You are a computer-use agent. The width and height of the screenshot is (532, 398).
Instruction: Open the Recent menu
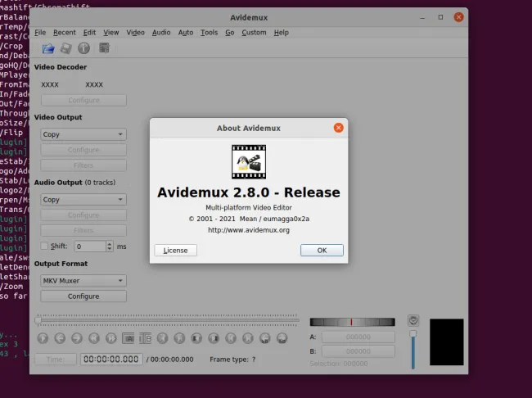(x=65, y=32)
